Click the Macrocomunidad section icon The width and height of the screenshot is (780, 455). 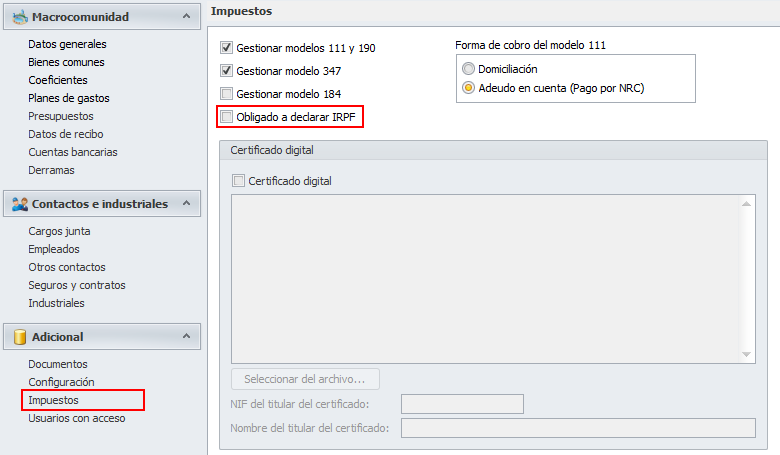pyautogui.click(x=20, y=17)
